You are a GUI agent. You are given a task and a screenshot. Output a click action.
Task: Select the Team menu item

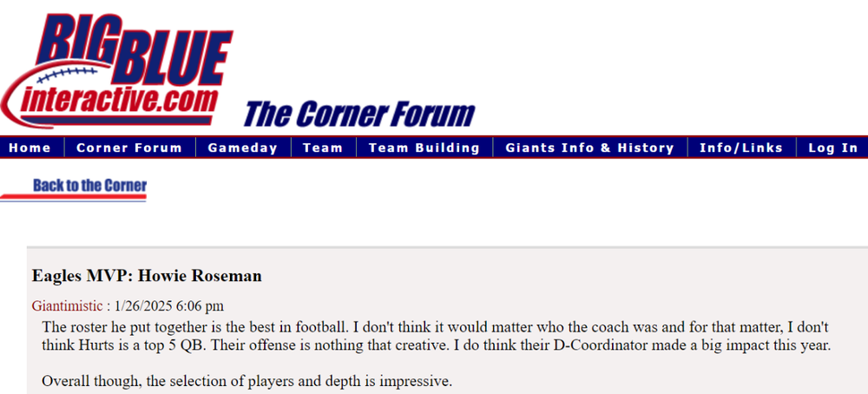pos(323,148)
